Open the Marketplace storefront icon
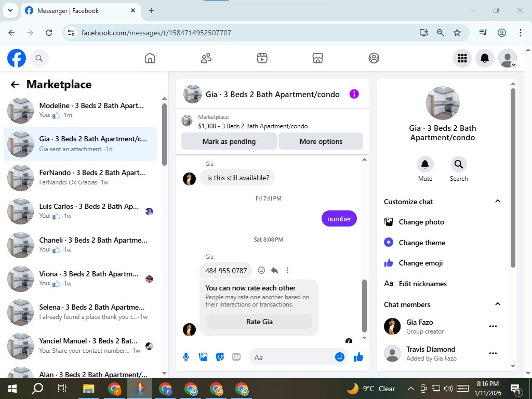 pyautogui.click(x=317, y=58)
